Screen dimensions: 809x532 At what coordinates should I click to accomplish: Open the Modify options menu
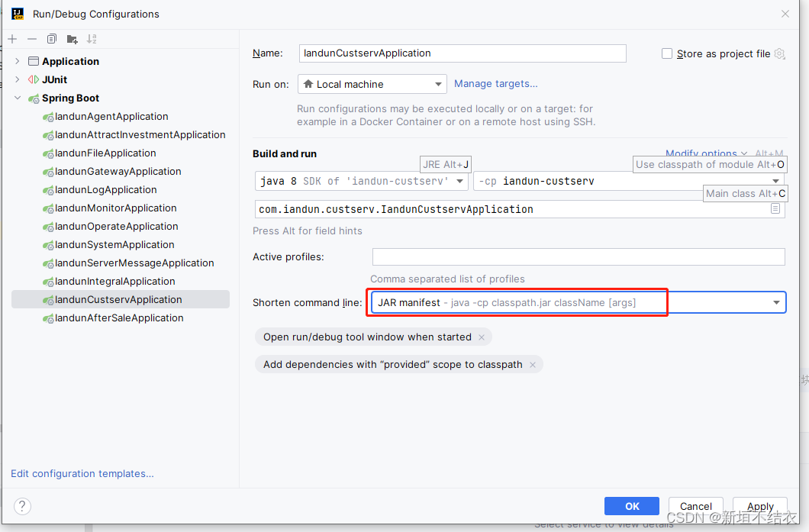pyautogui.click(x=705, y=153)
